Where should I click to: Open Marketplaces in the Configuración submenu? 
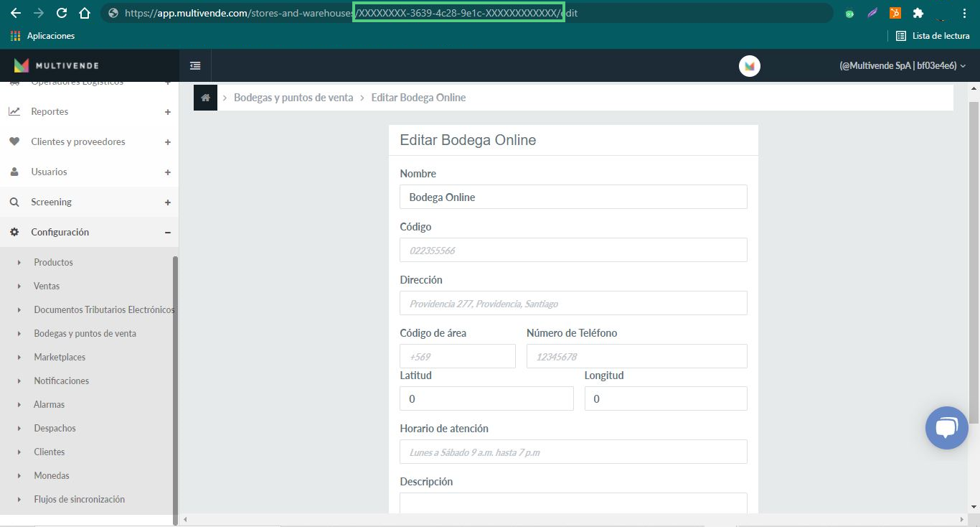pos(60,358)
